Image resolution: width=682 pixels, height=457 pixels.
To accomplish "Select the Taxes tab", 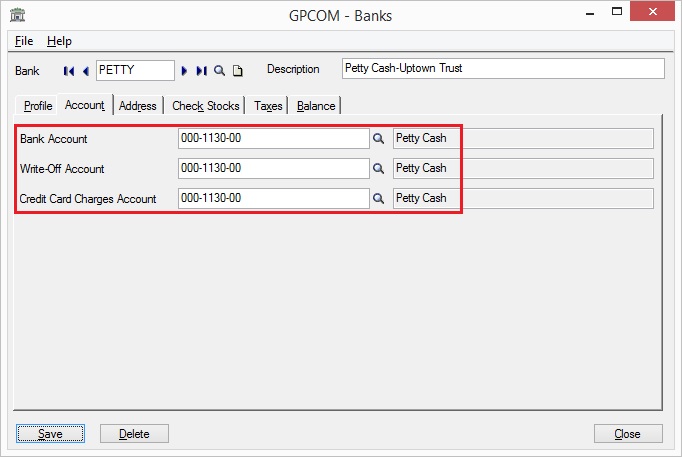I will [x=268, y=106].
